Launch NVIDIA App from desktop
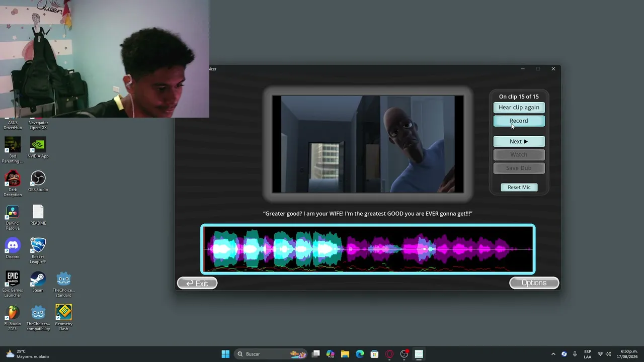This screenshot has width=644, height=362. pos(38,148)
